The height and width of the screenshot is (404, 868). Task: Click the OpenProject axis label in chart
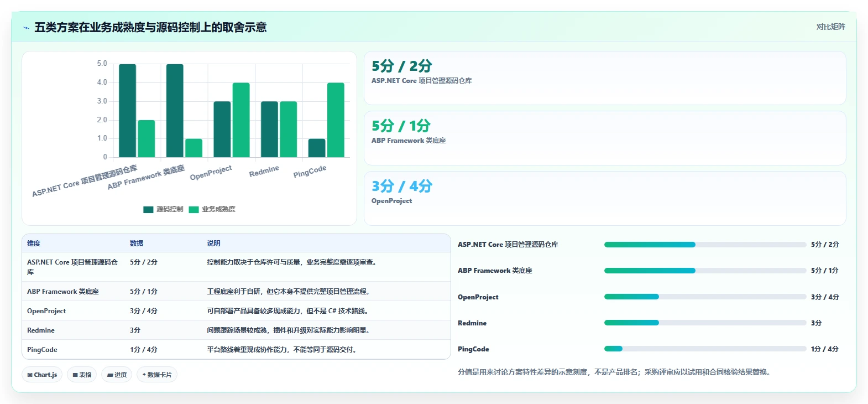pyautogui.click(x=211, y=173)
